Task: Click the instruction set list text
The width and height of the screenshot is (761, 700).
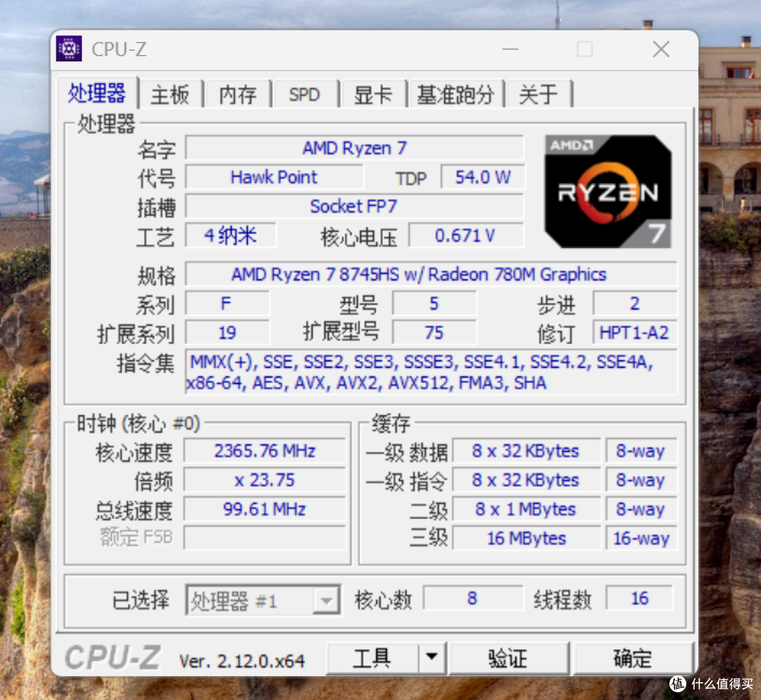Action: [x=431, y=372]
